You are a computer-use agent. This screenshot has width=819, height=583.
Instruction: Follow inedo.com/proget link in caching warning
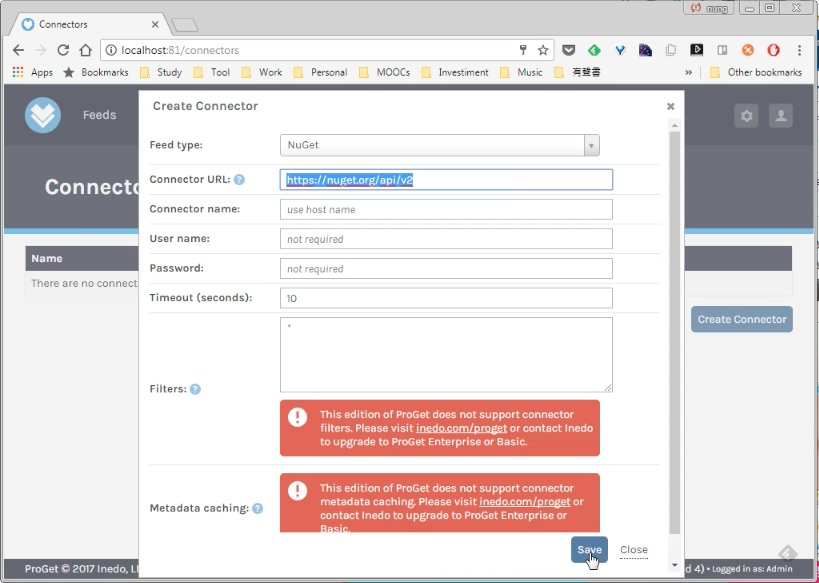[524, 502]
